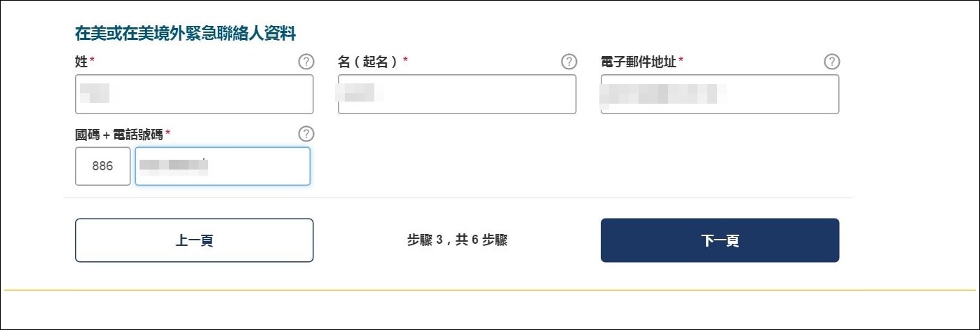980x330 pixels.
Task: Click the yellow horizontal line below the buttons
Action: pos(490,289)
